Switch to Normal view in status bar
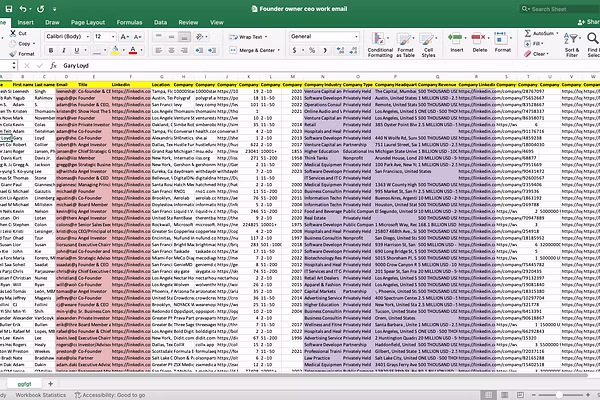Viewport: 600px width, 400px height. (x=489, y=395)
